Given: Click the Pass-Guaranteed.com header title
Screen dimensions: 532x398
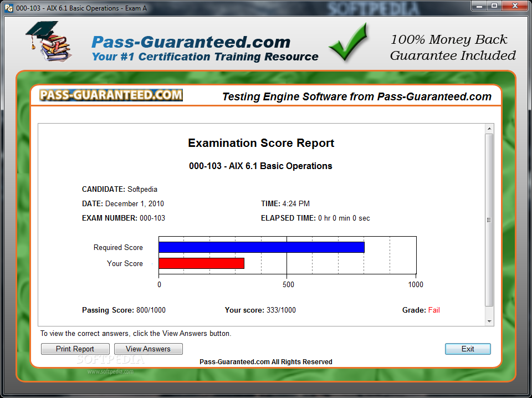Looking at the screenshot, I should [191, 42].
